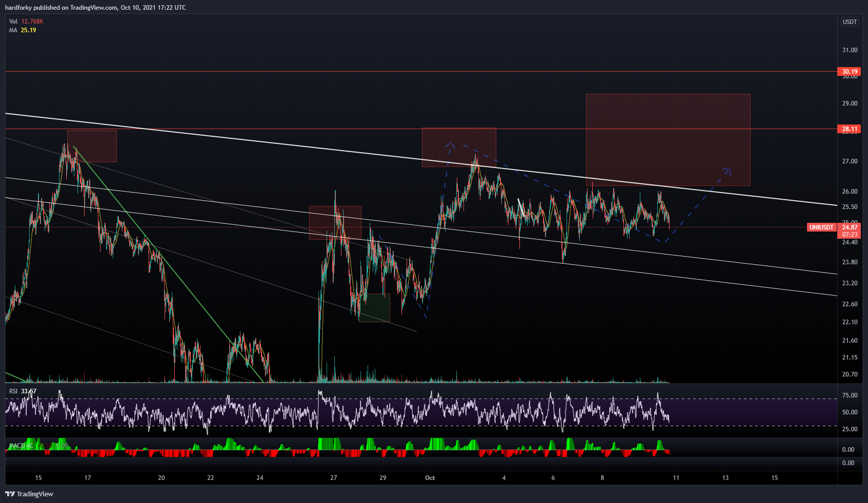Screen dimensions: 868x503
Task: Click the MA 25.19 indicator label
Action: pyautogui.click(x=23, y=30)
